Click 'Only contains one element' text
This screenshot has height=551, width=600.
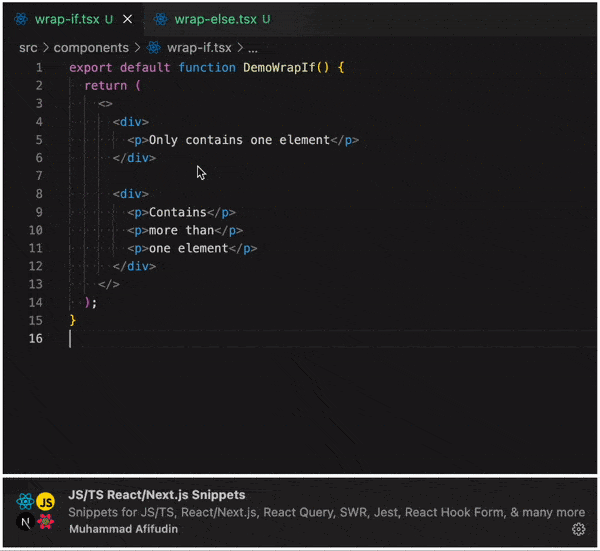click(x=239, y=140)
